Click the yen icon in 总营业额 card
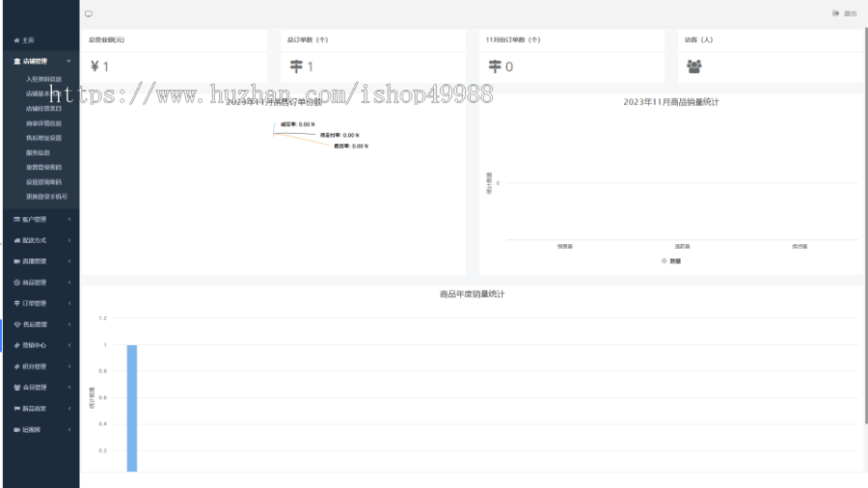 pyautogui.click(x=95, y=67)
